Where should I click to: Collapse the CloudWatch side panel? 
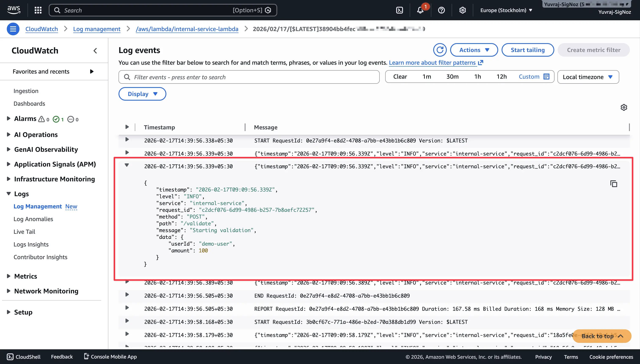coord(95,51)
